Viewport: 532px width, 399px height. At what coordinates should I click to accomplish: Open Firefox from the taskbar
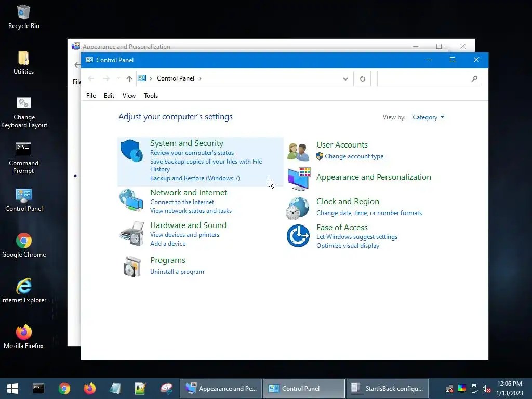coord(90,389)
